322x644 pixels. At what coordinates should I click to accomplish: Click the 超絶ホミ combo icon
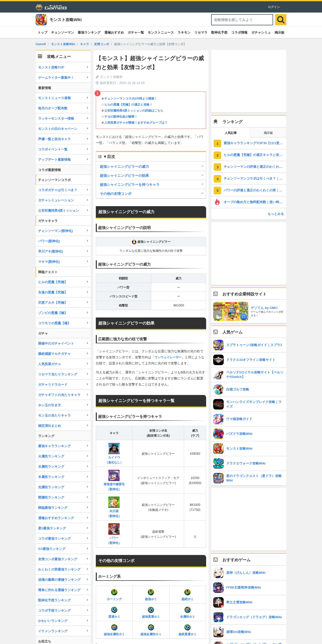[x=187, y=592]
